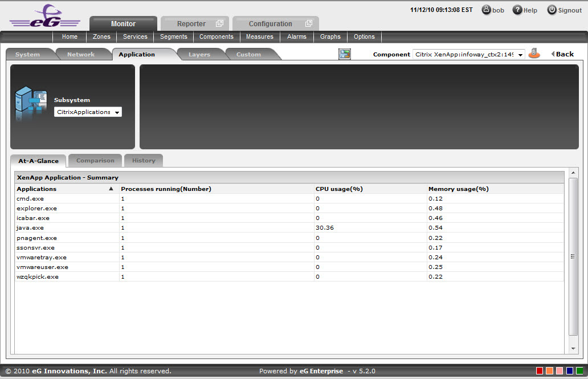
Task: Click the red color swatch in footer
Action: (540, 371)
